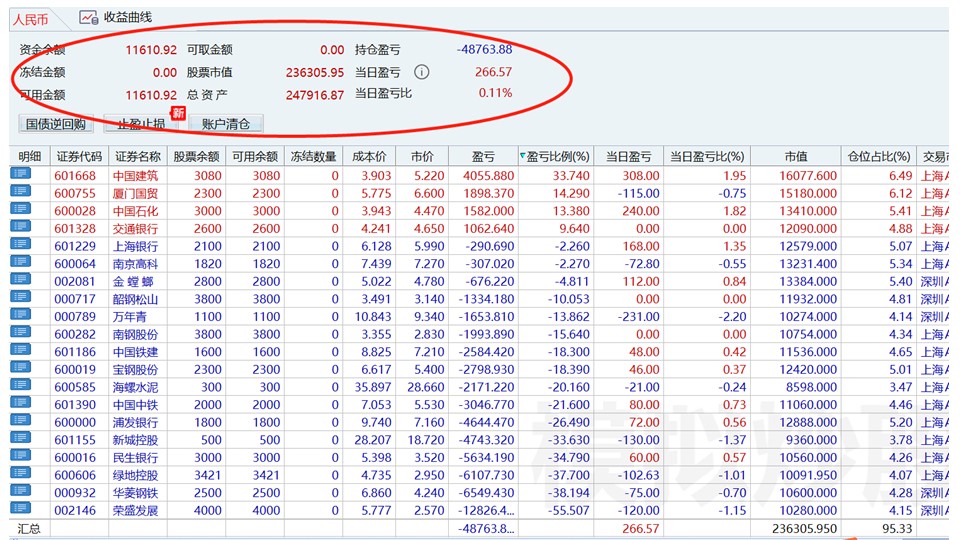Click the info icon beside 当日盈亏

point(421,72)
